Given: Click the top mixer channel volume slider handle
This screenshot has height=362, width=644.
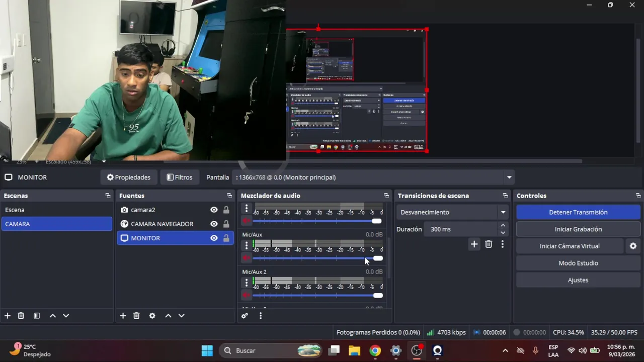Looking at the screenshot, I should (376, 221).
